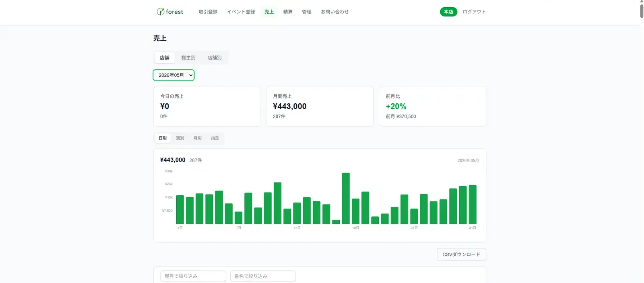
Task: Click the 25日 axis label
Action: click(414, 228)
